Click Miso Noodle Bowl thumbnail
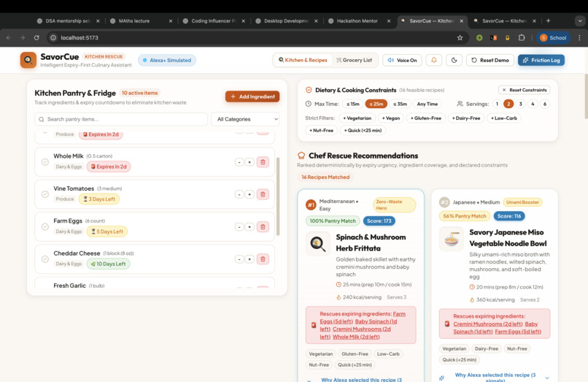Viewport: 588px width, 382px height. (451, 239)
